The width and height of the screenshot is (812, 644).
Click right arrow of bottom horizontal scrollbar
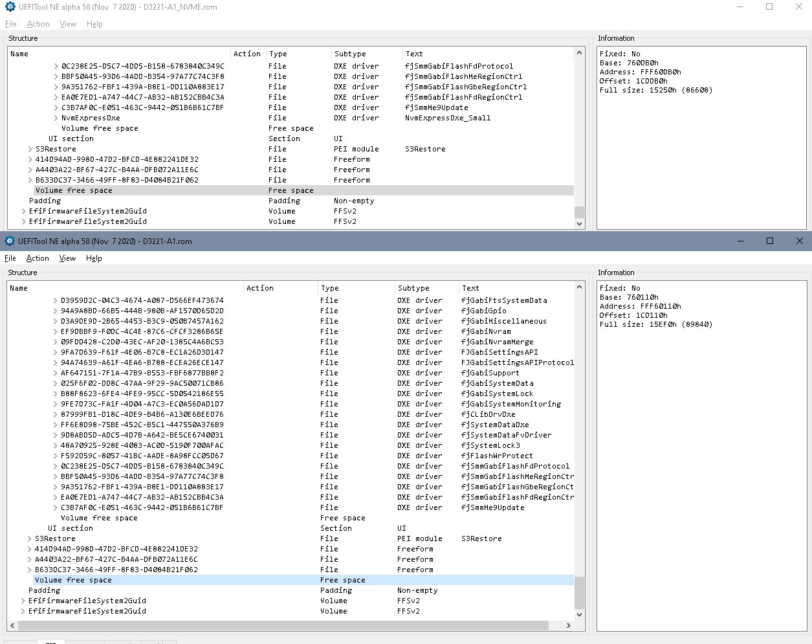(569, 626)
